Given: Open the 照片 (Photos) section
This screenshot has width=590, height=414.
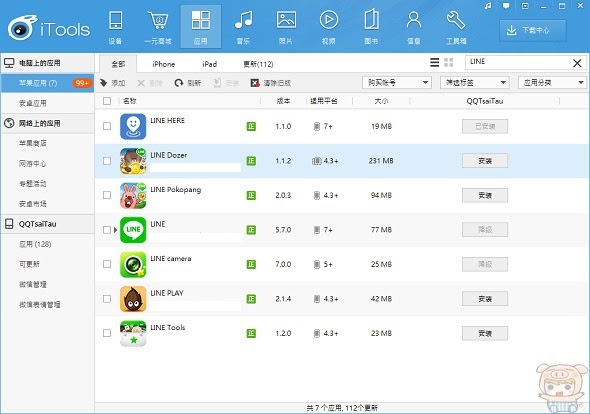Looking at the screenshot, I should 286,27.
